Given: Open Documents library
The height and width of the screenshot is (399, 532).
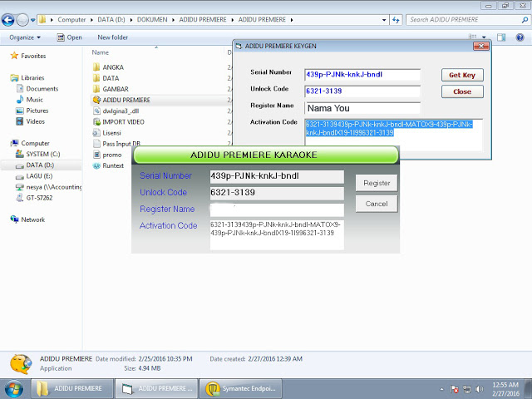Looking at the screenshot, I should (x=37, y=89).
